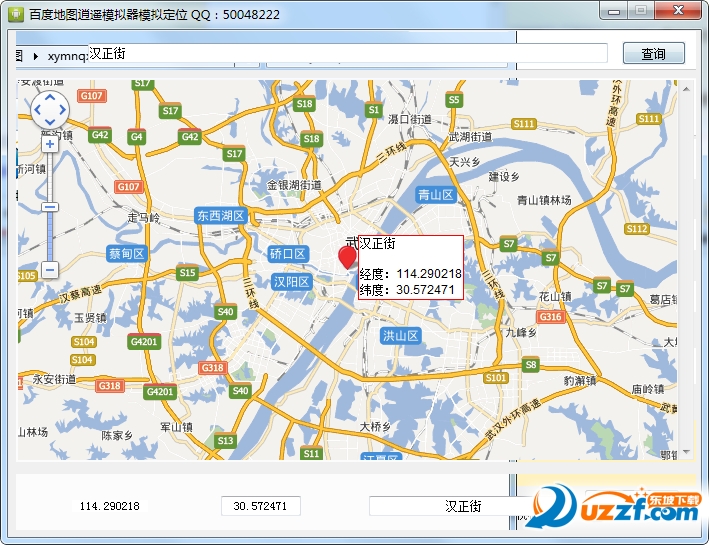Click the S15 highway shield
The height and width of the screenshot is (545, 709).
(x=187, y=273)
